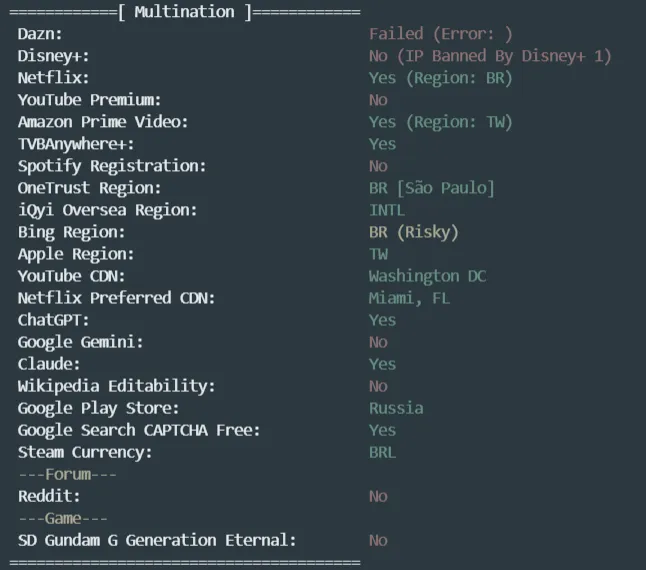The height and width of the screenshot is (570, 646).
Task: Click the Google Gemini label
Action: (80, 342)
